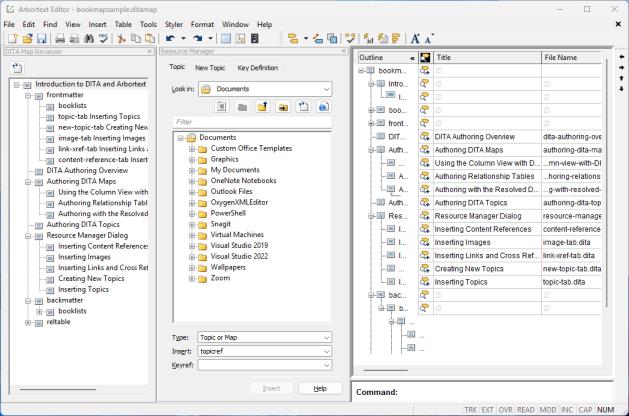629x416 pixels.
Task: Click the row icon beside Authoring DITA Maps
Action: 425,150
